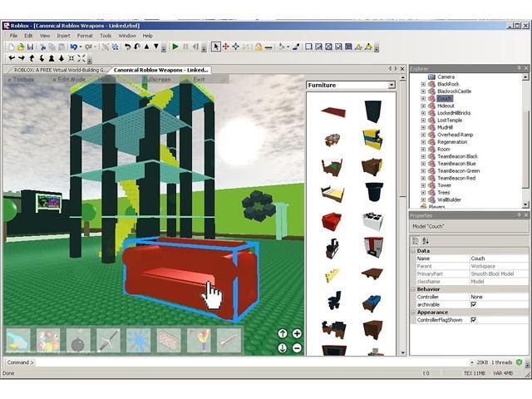Click the paint bucket Fill tool

coord(281,47)
